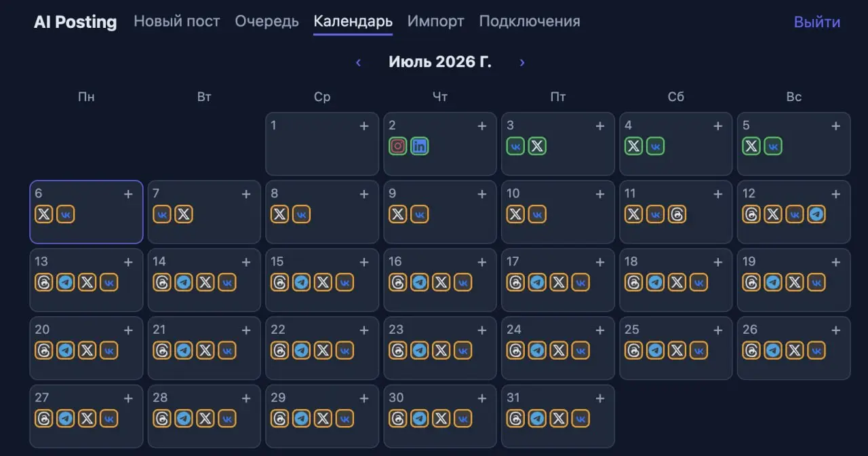Select the Календарь tab
This screenshot has height=456, width=868.
pyautogui.click(x=353, y=21)
